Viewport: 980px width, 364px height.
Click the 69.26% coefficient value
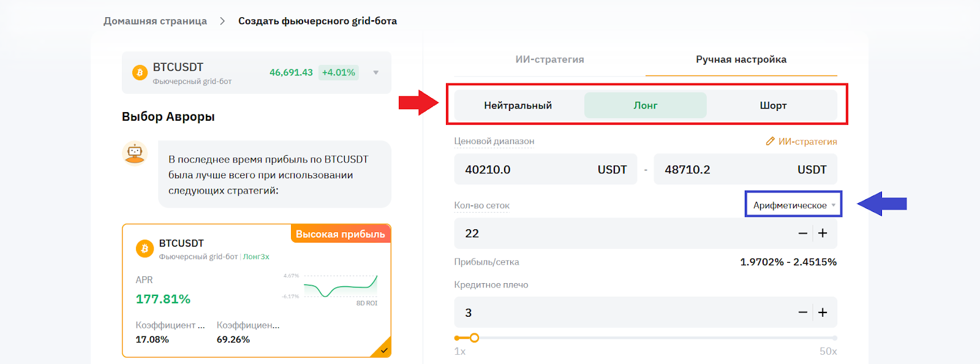[233, 339]
